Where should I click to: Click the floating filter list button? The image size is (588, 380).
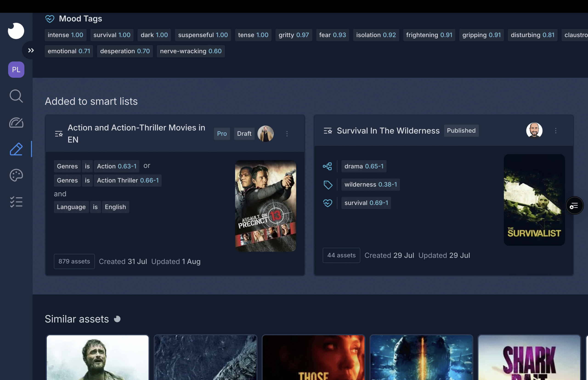coord(574,205)
